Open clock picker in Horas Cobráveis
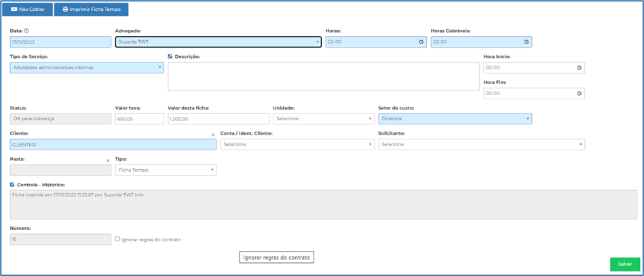Viewport: 644px width, 276px height. coord(526,42)
